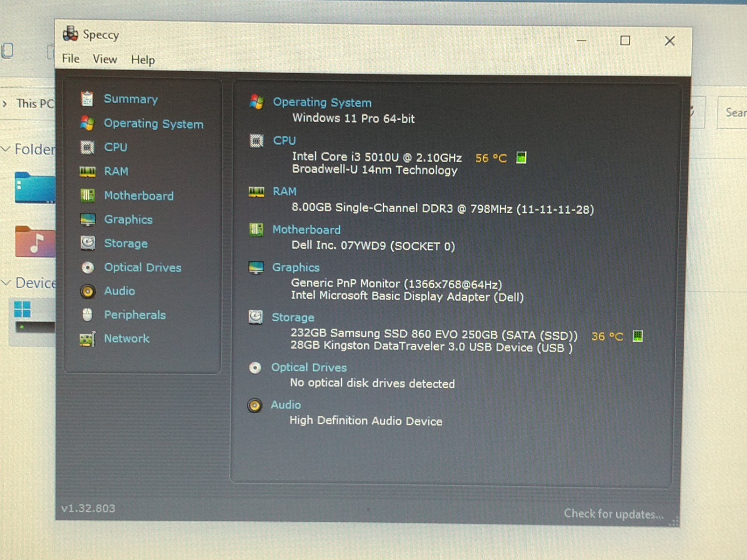Image resolution: width=747 pixels, height=560 pixels.
Task: Click the sidebar Storage disk icon
Action: click(88, 243)
